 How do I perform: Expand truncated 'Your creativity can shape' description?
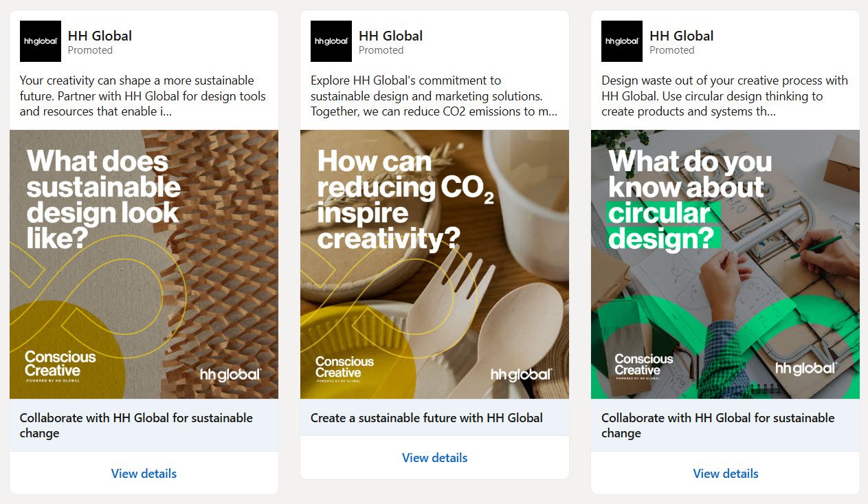click(x=165, y=111)
